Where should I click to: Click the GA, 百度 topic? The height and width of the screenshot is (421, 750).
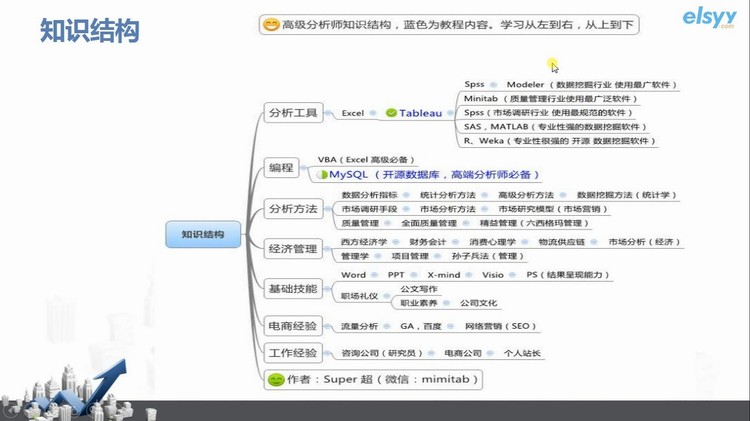point(421,326)
